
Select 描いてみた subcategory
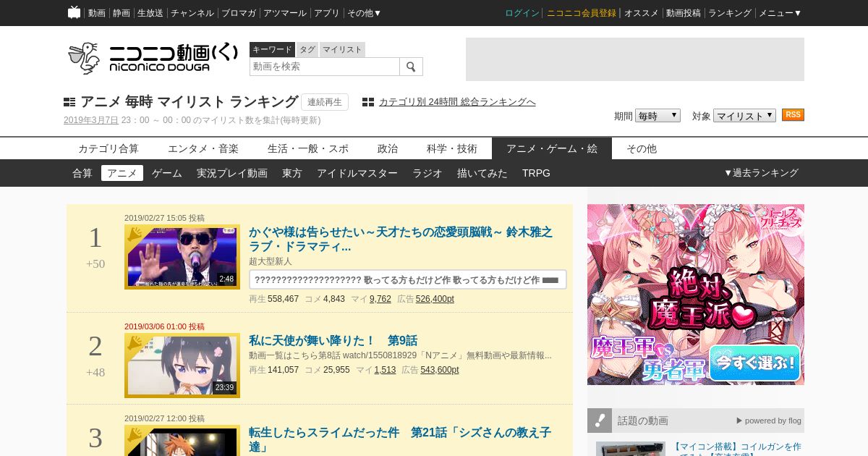(482, 173)
